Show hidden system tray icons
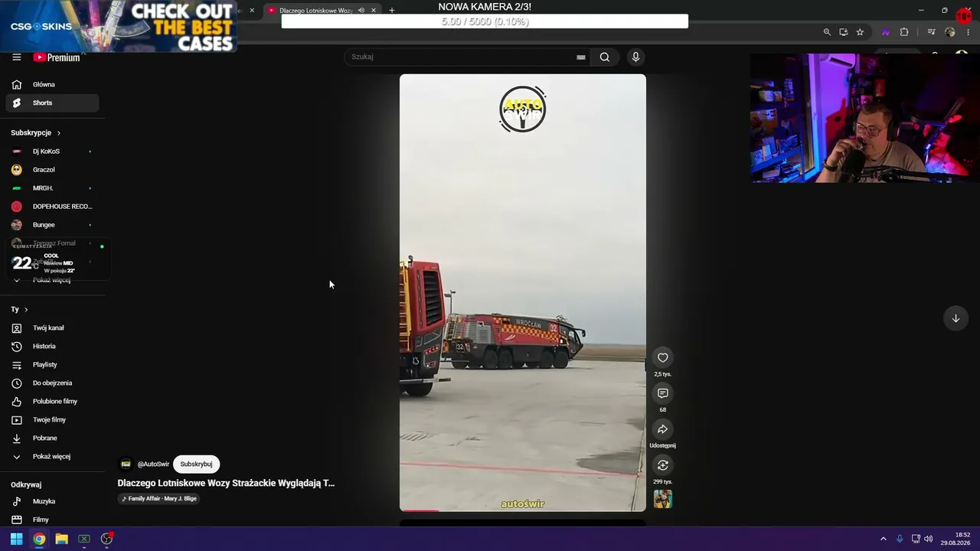This screenshot has width=980, height=551. point(883,539)
